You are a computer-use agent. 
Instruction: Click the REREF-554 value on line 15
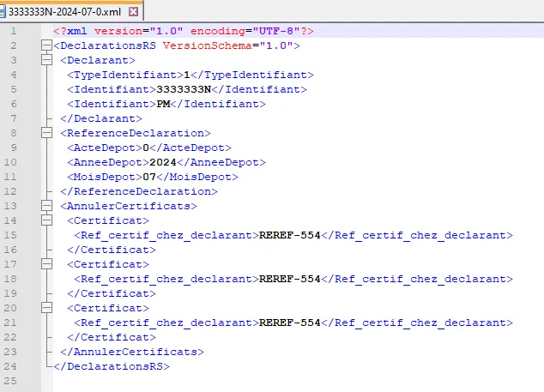[289, 235]
